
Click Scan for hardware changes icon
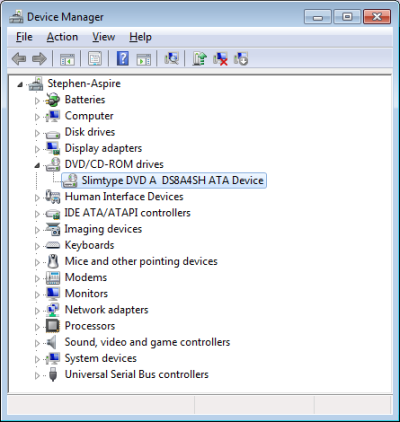172,59
